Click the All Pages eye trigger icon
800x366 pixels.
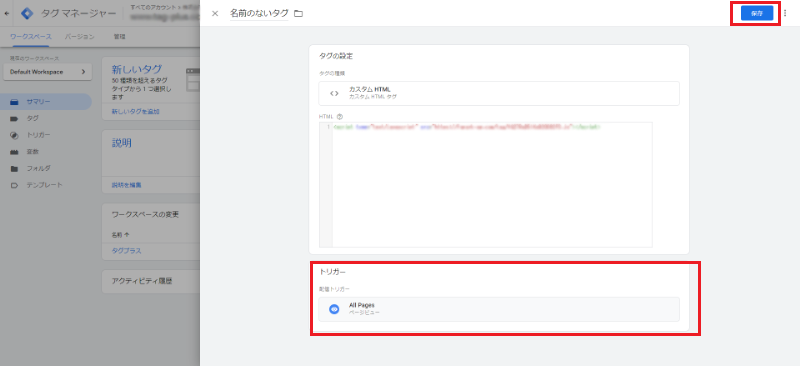(x=334, y=309)
